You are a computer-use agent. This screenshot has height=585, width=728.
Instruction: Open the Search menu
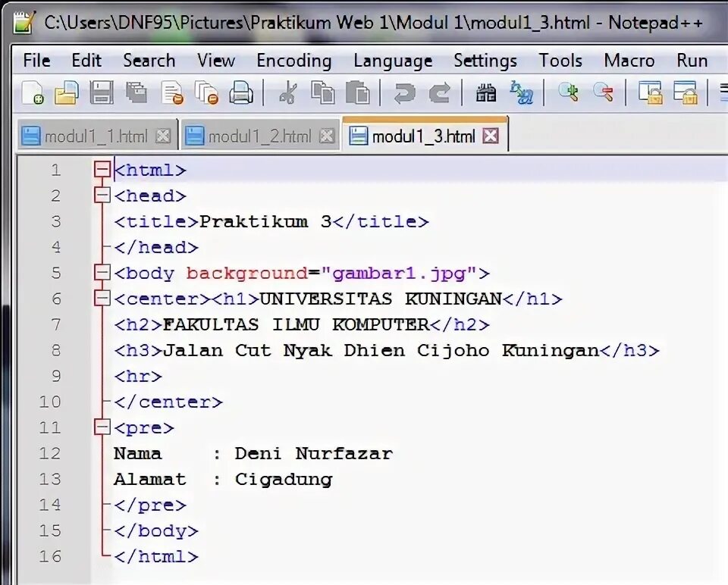(x=149, y=61)
